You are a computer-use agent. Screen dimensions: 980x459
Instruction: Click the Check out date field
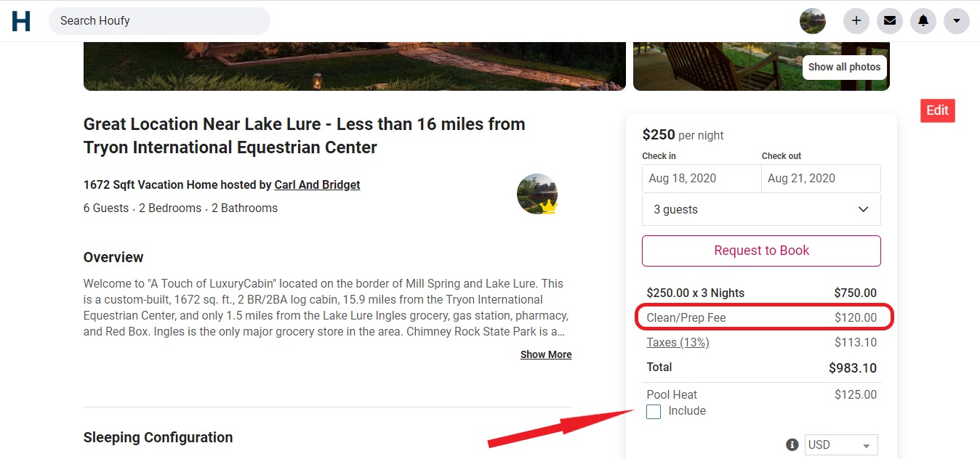pos(821,179)
